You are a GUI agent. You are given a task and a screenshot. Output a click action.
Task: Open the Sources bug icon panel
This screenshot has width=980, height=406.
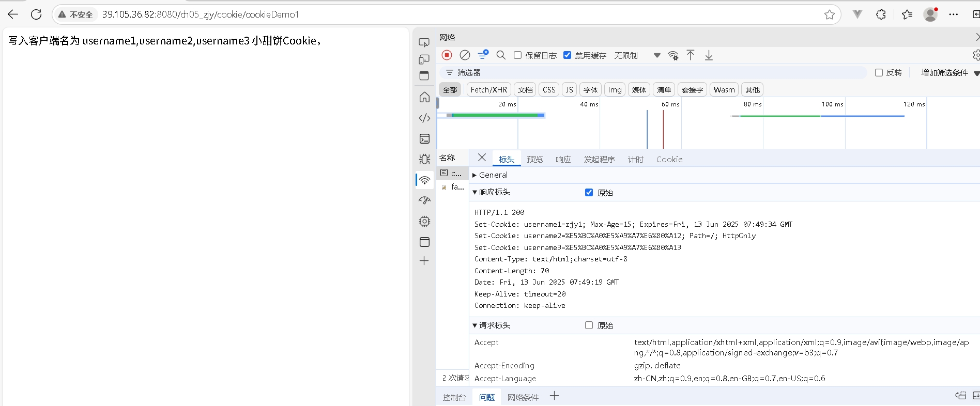point(424,160)
